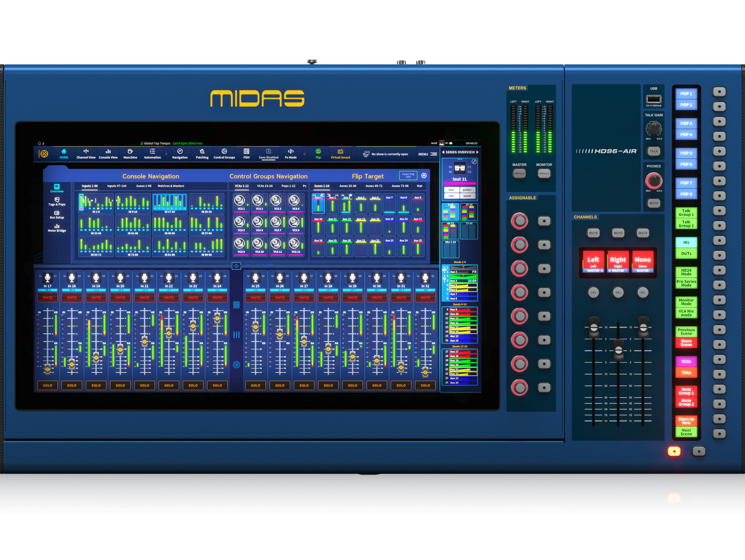The width and height of the screenshot is (745, 560).
Task: Open Channel View from top toolbar
Action: point(86,153)
